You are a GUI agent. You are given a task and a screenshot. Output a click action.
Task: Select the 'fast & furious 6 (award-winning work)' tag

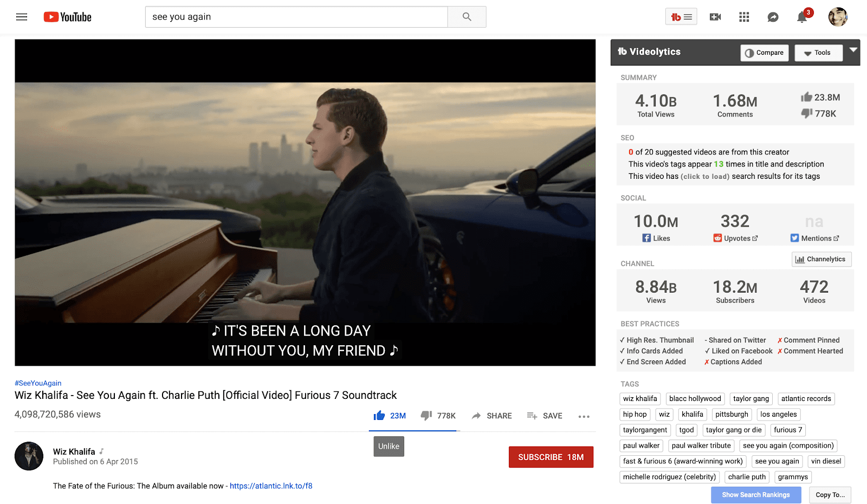(x=683, y=462)
